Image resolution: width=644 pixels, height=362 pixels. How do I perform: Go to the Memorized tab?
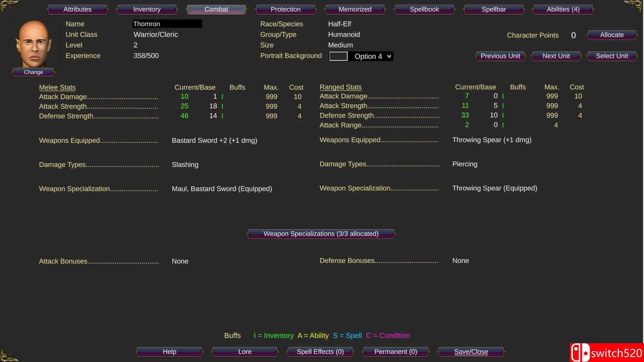(355, 9)
